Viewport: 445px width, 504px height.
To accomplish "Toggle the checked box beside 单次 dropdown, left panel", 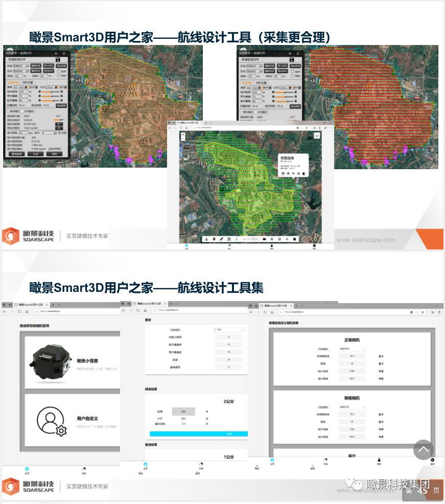I will [59, 132].
